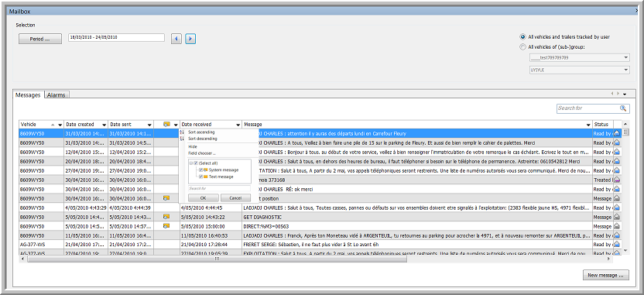Open Date sent column filter dropdown
The image size is (644, 295).
[149, 125]
